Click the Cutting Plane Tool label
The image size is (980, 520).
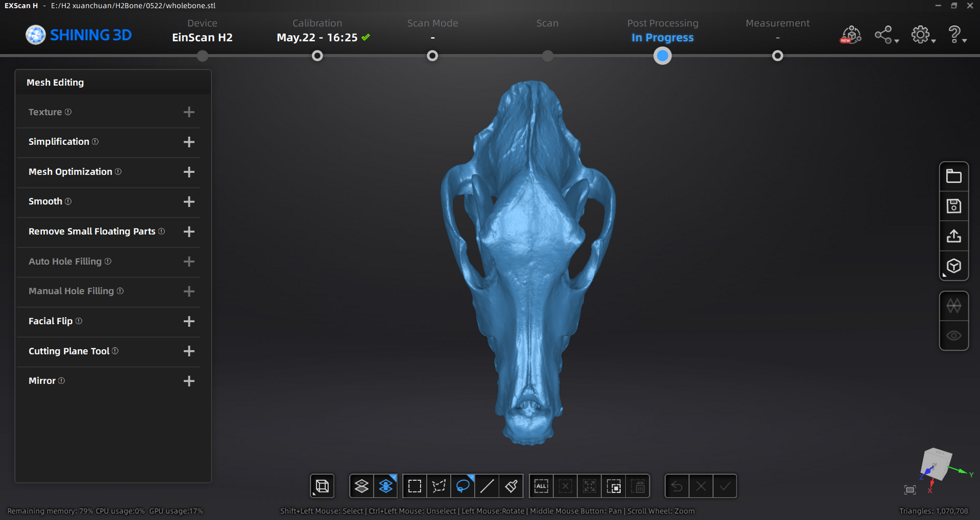coord(69,351)
